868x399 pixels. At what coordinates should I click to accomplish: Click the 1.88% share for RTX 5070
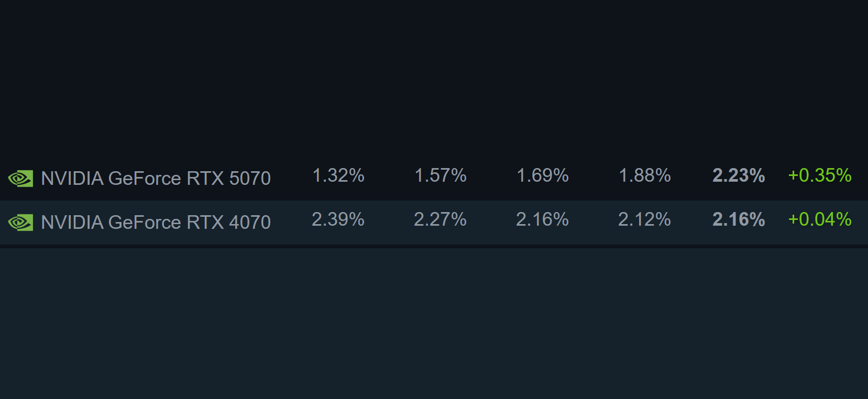(x=644, y=175)
